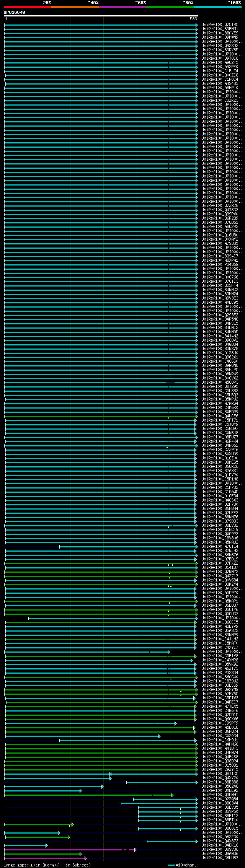Select hit UniRef100_B8MEG5
Viewport: 245px width, 868px height.
pos(220,462)
